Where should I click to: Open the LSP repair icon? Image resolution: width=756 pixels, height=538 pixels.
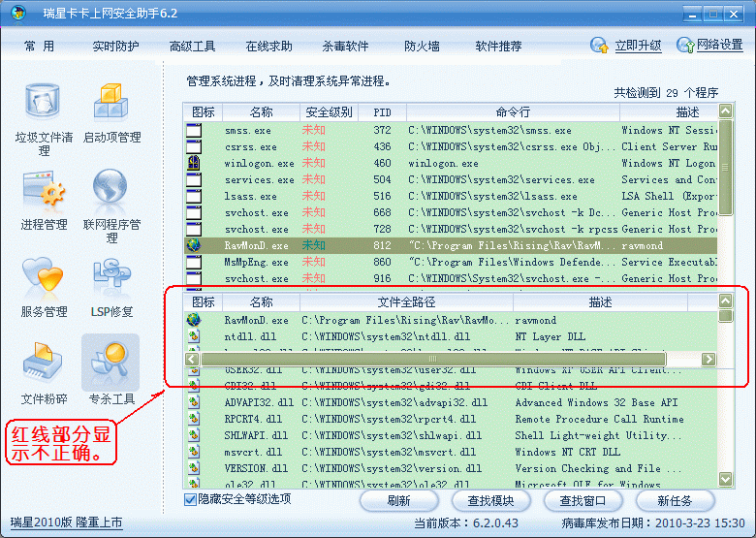111,275
